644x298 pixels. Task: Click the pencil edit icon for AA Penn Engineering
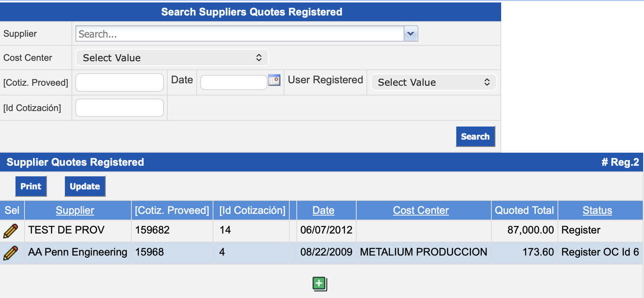(11, 253)
